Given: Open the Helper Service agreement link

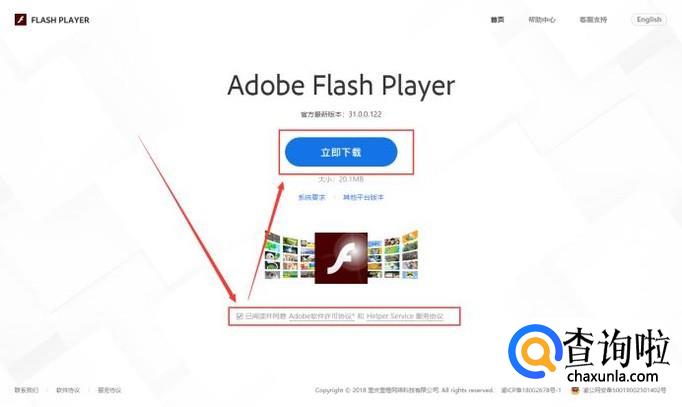Looking at the screenshot, I should 405,316.
